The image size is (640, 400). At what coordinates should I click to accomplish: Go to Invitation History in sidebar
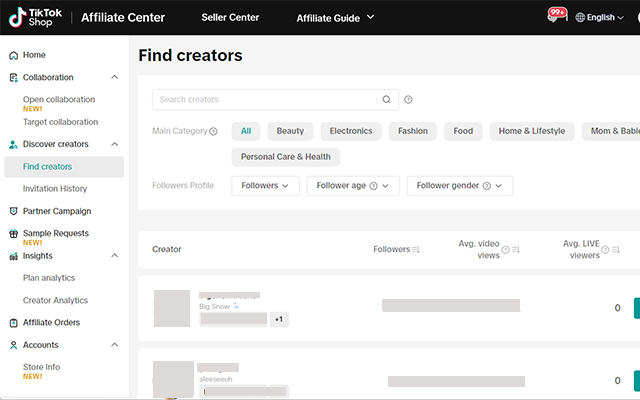pos(55,189)
